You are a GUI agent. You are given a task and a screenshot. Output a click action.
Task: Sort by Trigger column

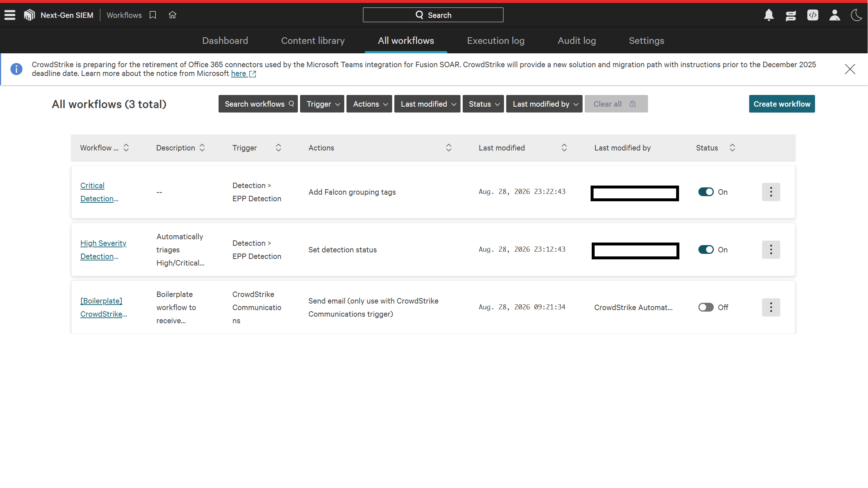point(278,148)
